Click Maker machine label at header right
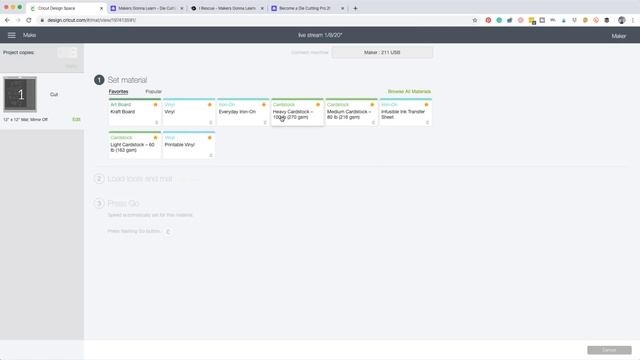This screenshot has width=640, height=360. click(618, 36)
